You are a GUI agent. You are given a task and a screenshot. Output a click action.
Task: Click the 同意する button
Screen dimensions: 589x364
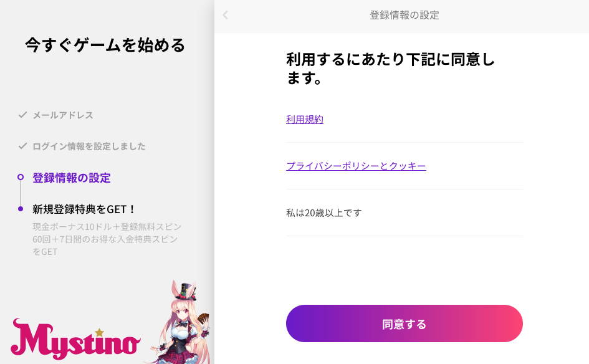404,323
